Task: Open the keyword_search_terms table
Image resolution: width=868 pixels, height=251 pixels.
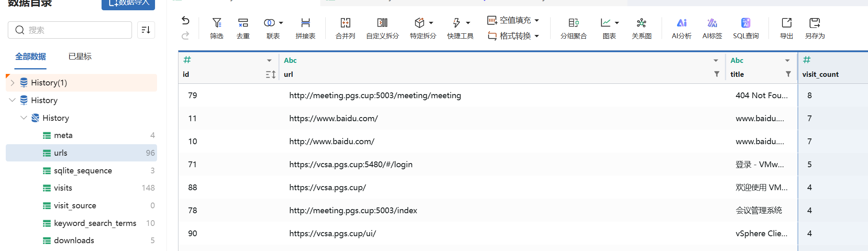Action: [x=81, y=223]
